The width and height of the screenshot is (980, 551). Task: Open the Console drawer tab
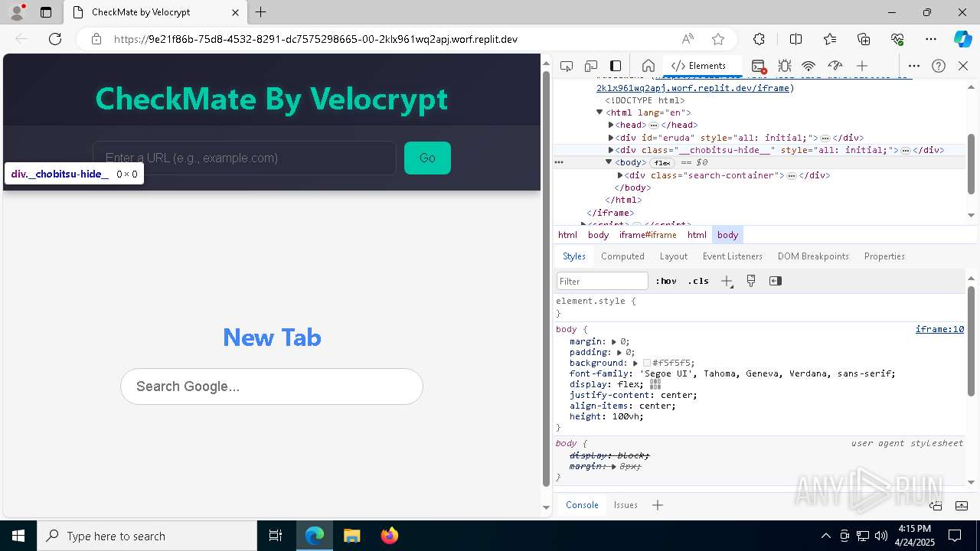pyautogui.click(x=582, y=505)
